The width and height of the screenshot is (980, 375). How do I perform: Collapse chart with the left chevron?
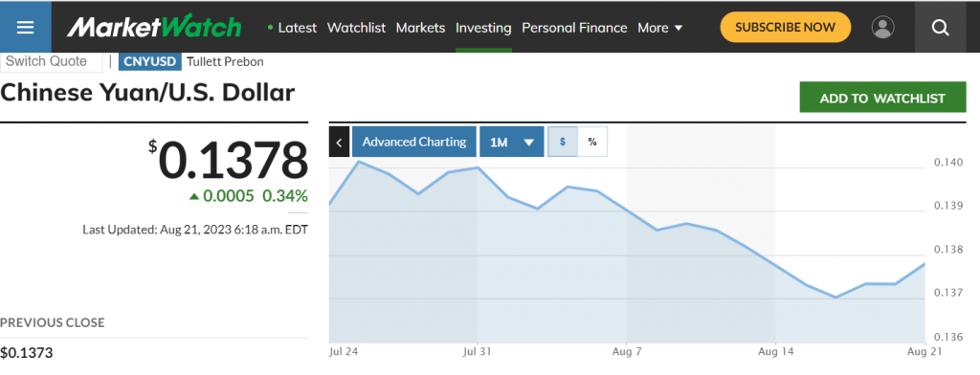click(339, 142)
